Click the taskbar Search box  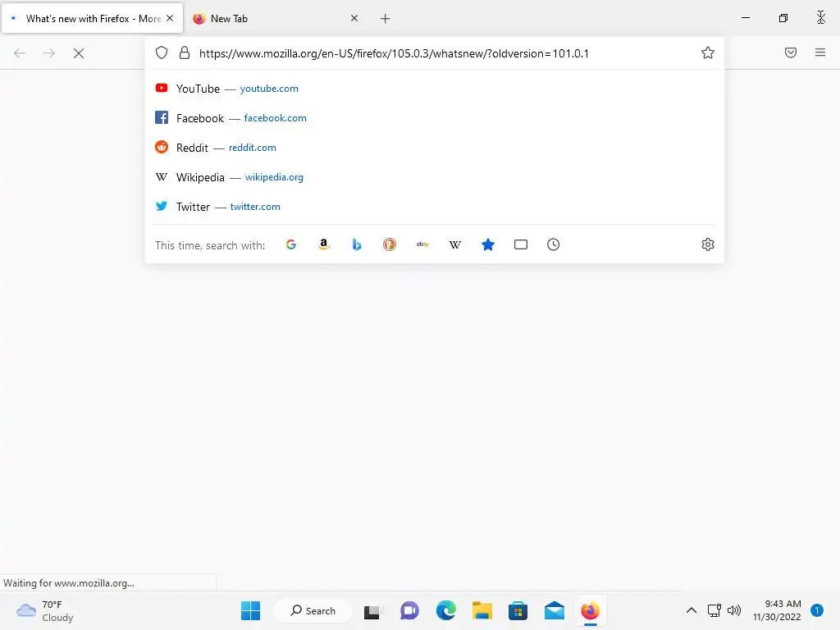click(313, 610)
